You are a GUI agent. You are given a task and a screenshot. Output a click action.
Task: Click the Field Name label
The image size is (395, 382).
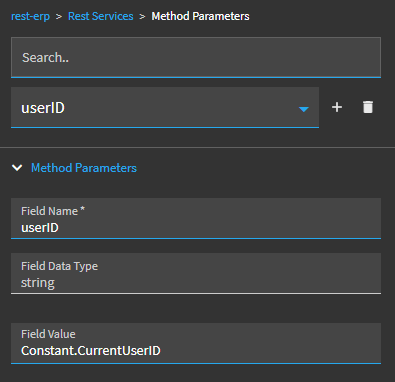click(x=49, y=211)
